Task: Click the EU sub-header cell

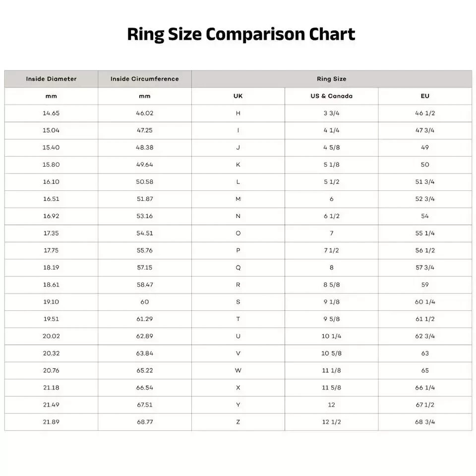Action: [425, 96]
